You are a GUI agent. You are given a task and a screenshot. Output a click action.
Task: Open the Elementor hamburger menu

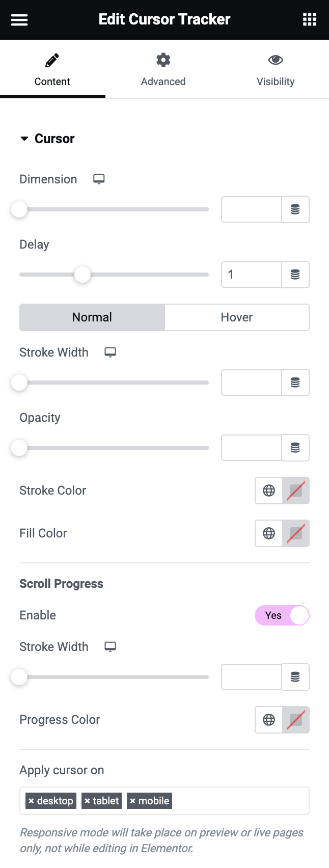19,19
